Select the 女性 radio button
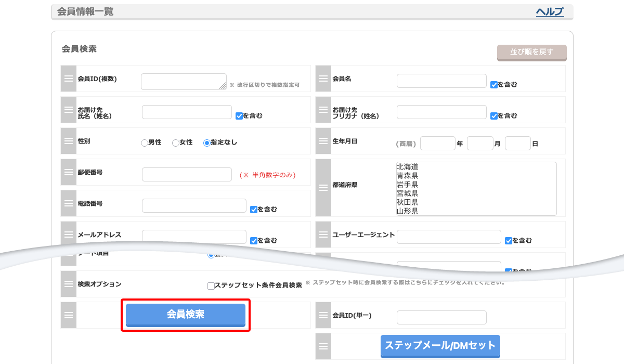624x364 pixels. [176, 143]
